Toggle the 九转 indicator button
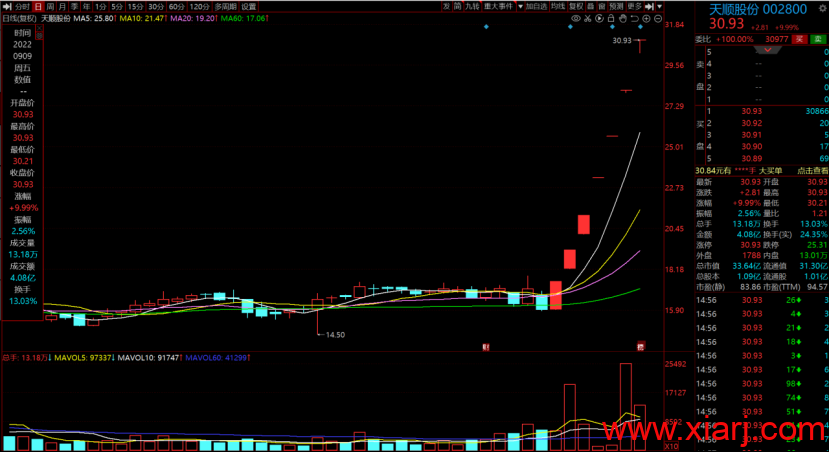The height and width of the screenshot is (452, 829). pyautogui.click(x=472, y=6)
